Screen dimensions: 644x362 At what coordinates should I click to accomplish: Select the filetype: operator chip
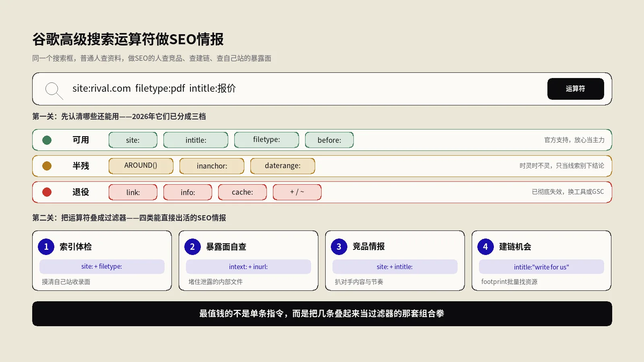point(266,140)
